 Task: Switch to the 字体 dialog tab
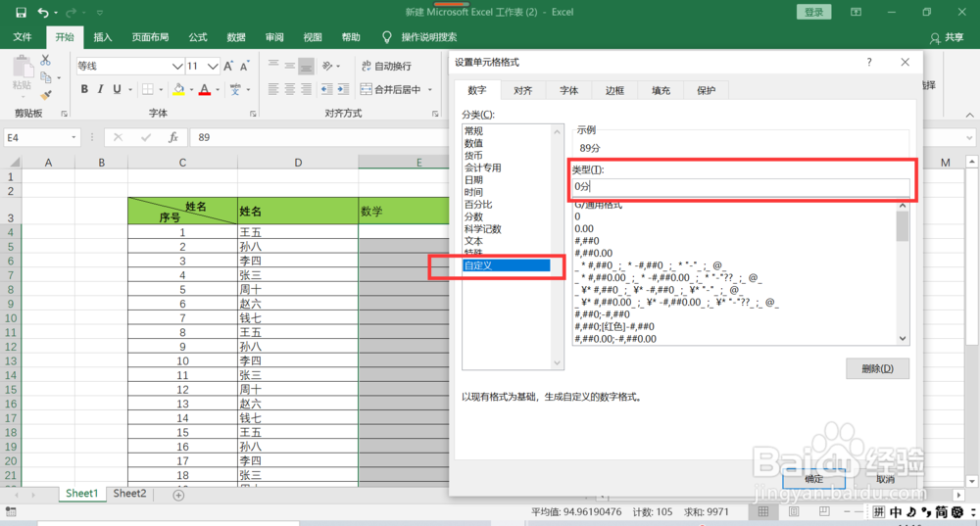point(568,90)
